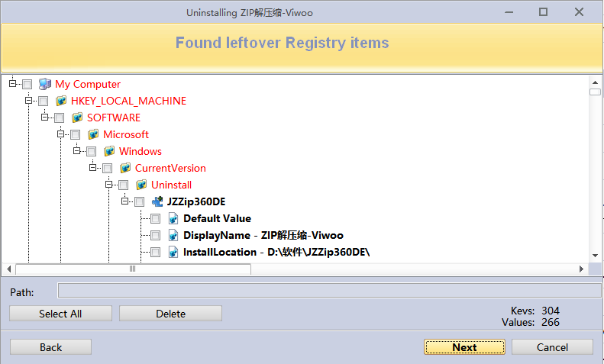Click the vertical scrollbar up arrow

tap(595, 82)
